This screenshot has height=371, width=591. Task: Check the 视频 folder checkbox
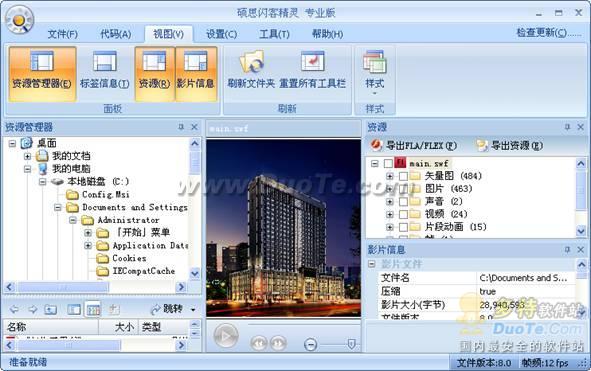403,214
